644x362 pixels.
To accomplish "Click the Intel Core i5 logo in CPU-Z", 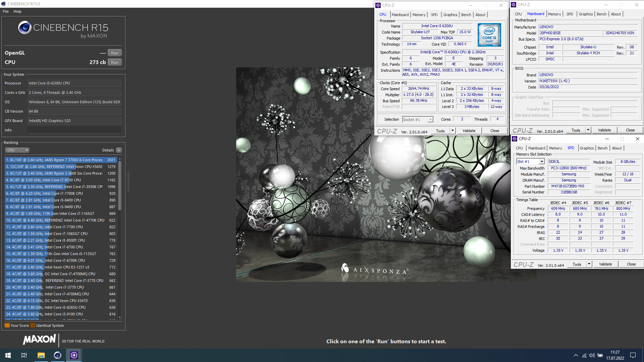I will click(x=489, y=35).
